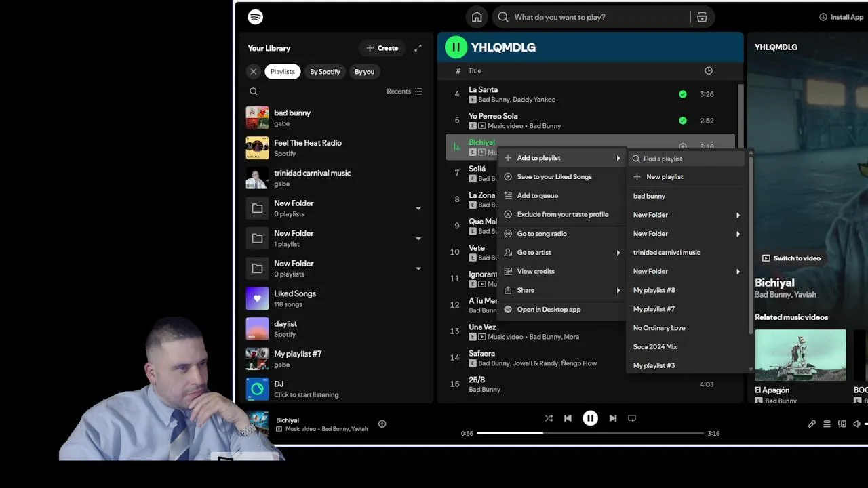Toggle repeat in player bar
This screenshot has width=868, height=488.
632,418
